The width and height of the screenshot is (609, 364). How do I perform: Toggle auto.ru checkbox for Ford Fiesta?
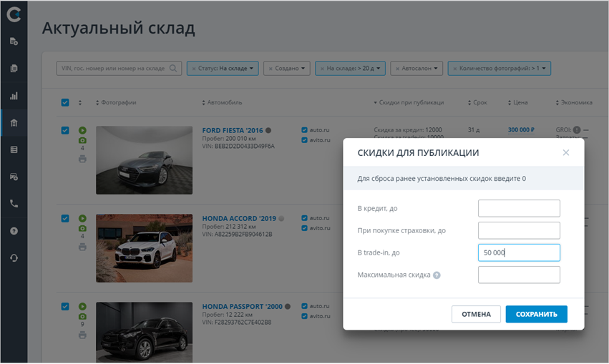[305, 130]
